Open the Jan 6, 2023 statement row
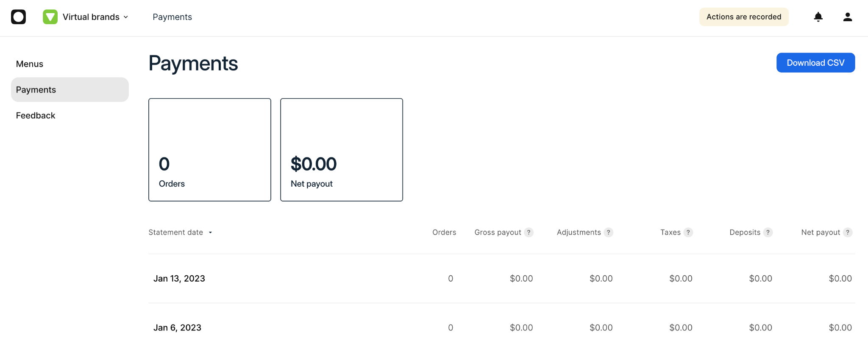Image resolution: width=868 pixels, height=347 pixels. [x=501, y=327]
